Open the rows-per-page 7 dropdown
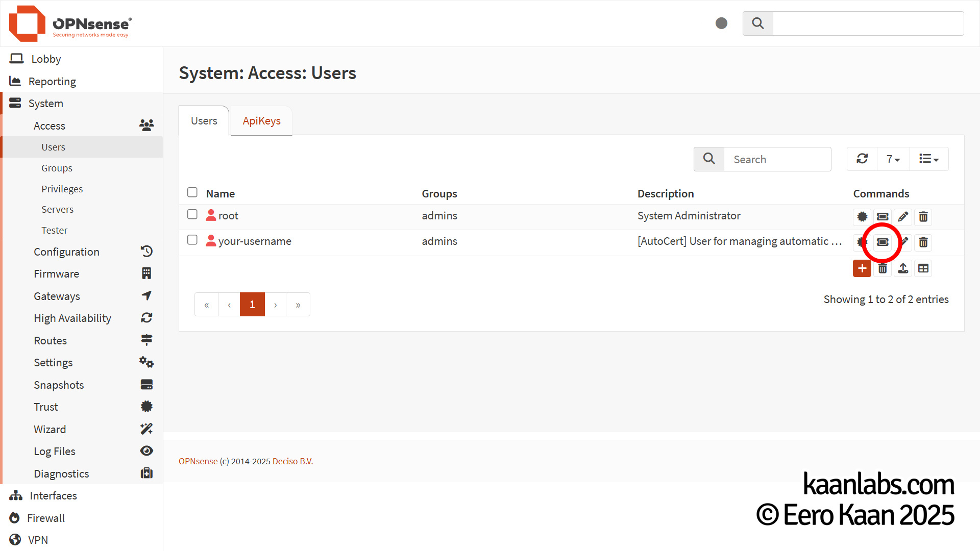 (893, 159)
